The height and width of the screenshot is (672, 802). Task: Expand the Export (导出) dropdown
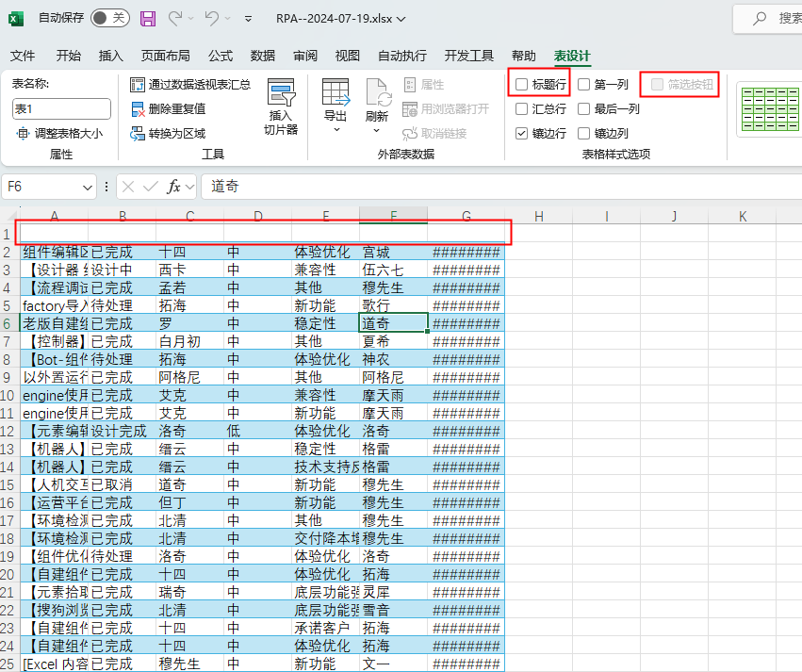click(336, 130)
